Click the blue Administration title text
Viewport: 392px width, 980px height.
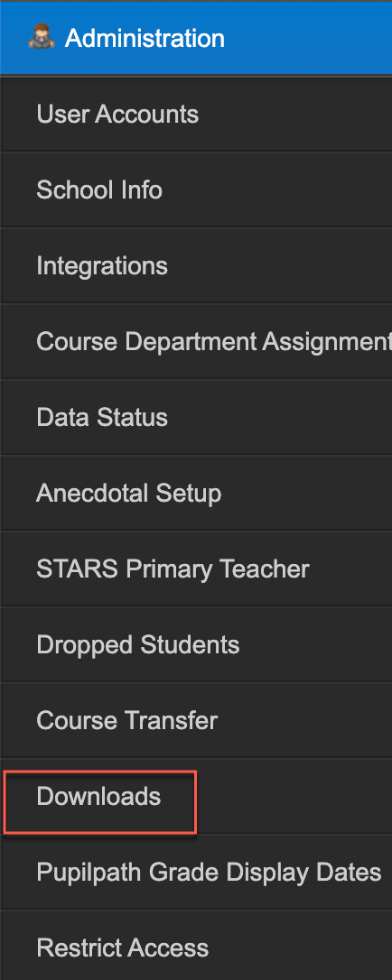145,38
